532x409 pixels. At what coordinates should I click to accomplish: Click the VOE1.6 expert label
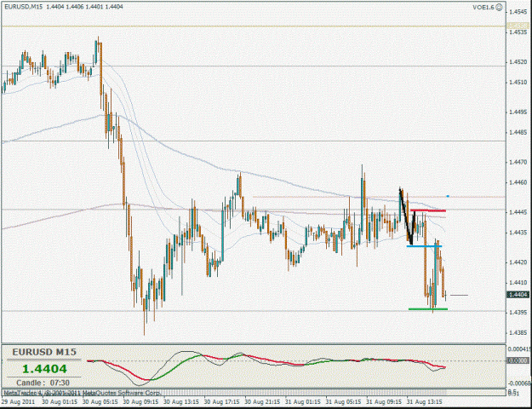(483, 7)
